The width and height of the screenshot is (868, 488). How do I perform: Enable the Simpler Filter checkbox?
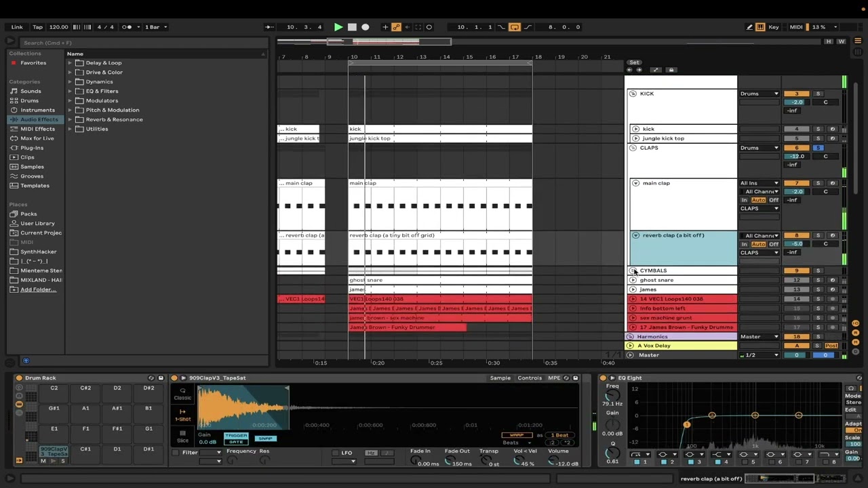pos(176,453)
